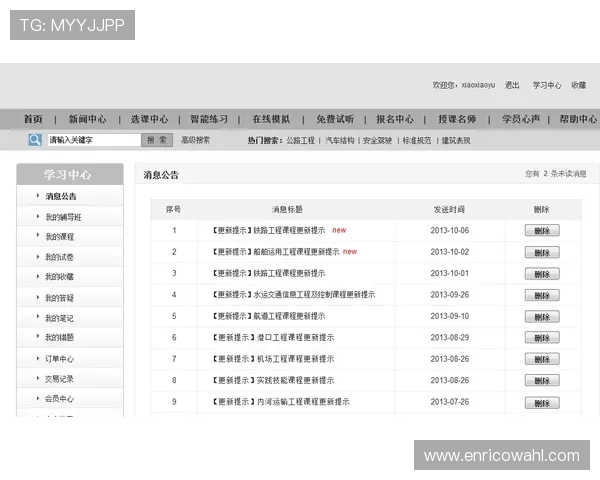
Task: Delete message row 4 dated 2013-09-26
Action: 542,295
